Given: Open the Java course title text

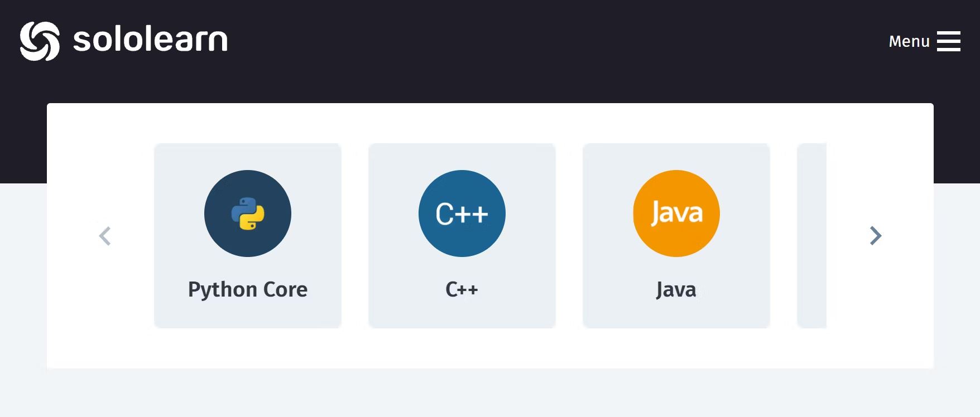Looking at the screenshot, I should (676, 289).
